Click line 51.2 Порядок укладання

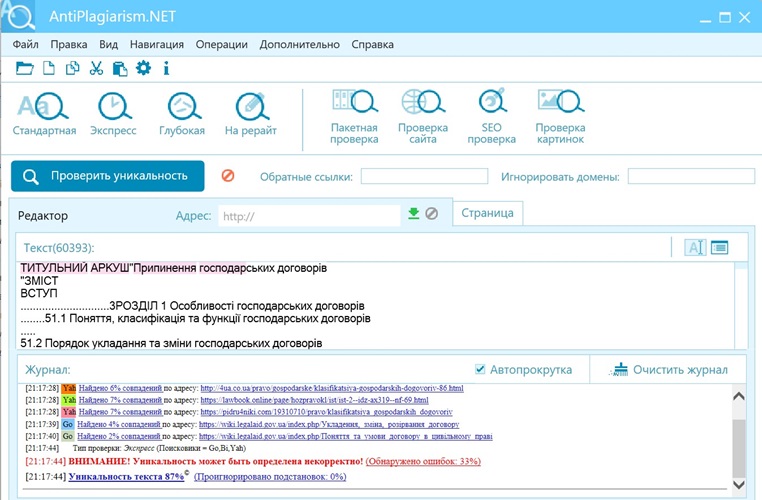pyautogui.click(x=171, y=344)
